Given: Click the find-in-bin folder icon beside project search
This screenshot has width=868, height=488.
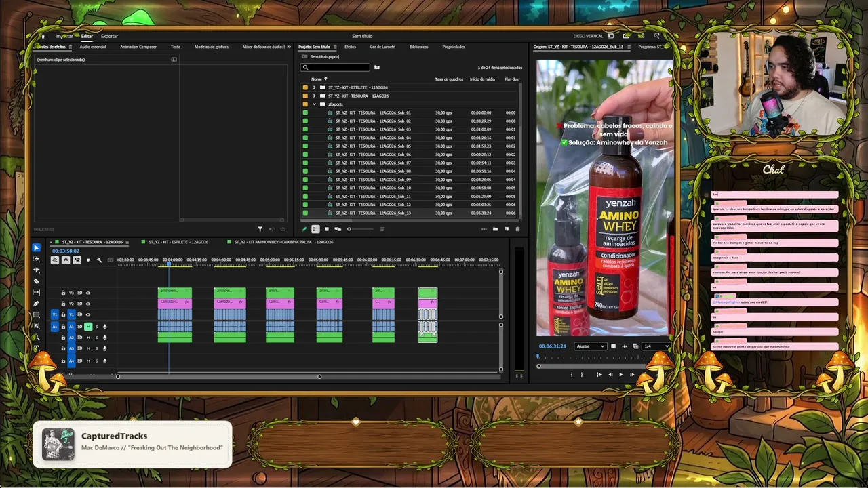Looking at the screenshot, I should pyautogui.click(x=377, y=67).
